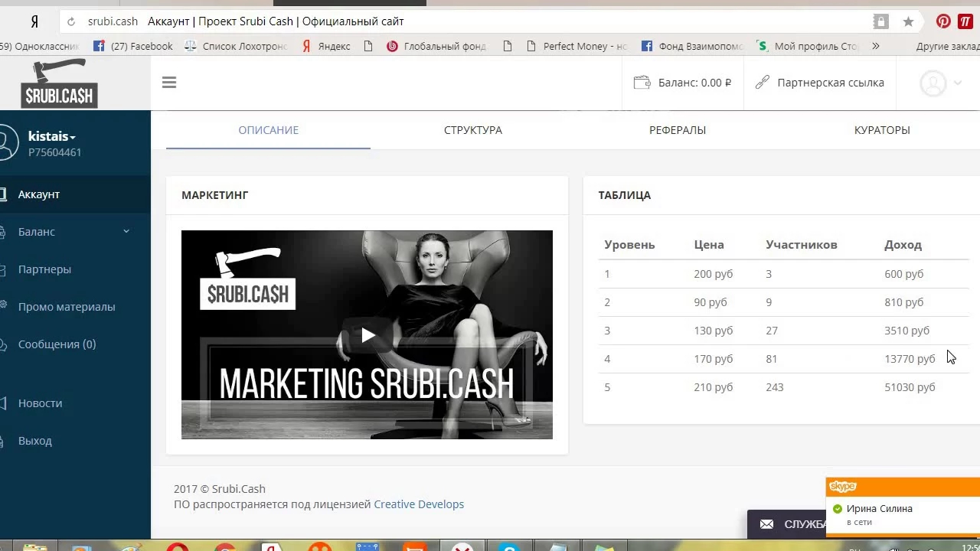Expand the kistais username dropdown
The image size is (980, 551).
tap(52, 136)
